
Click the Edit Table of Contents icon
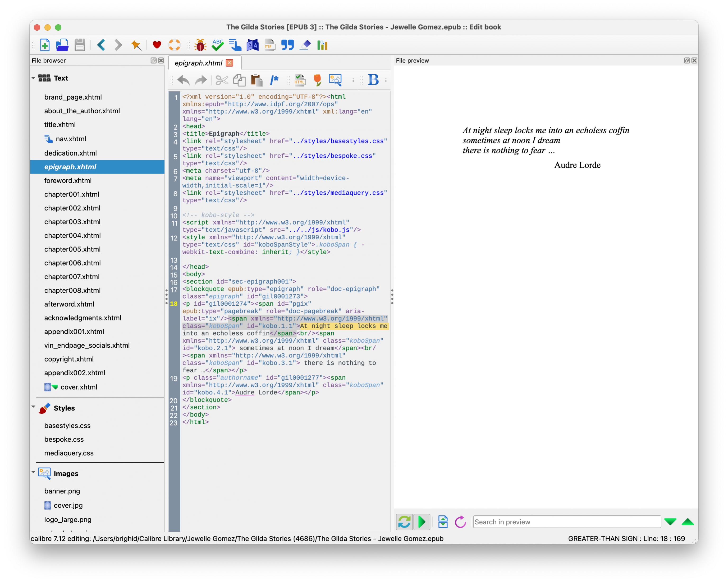[x=235, y=45]
